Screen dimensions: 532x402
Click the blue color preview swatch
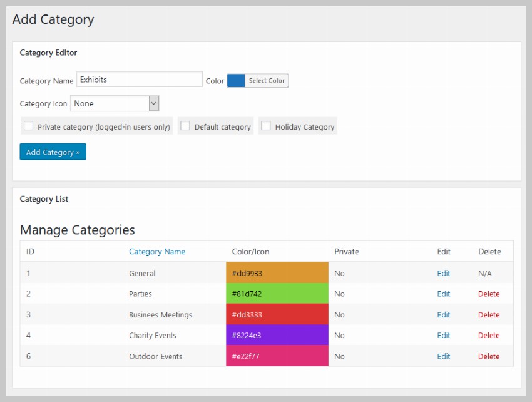tap(236, 81)
